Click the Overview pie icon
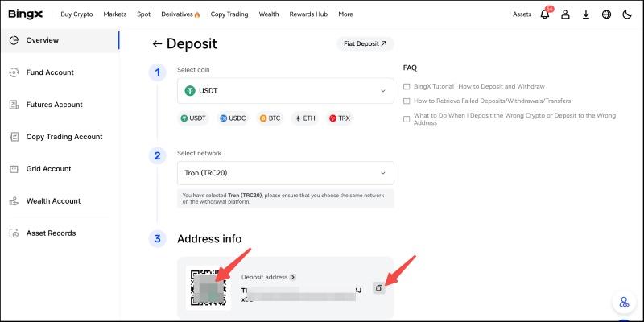Viewport: 644px width, 322px height. point(14,40)
